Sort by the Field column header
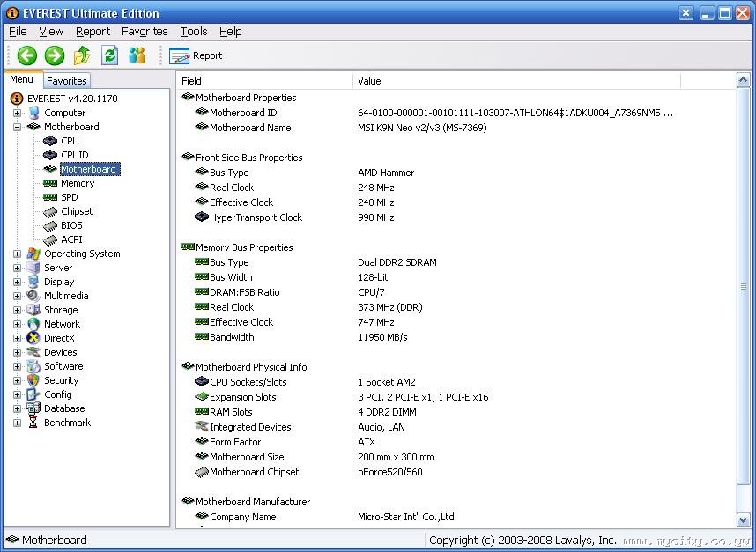Image resolution: width=756 pixels, height=552 pixels. coord(264,81)
